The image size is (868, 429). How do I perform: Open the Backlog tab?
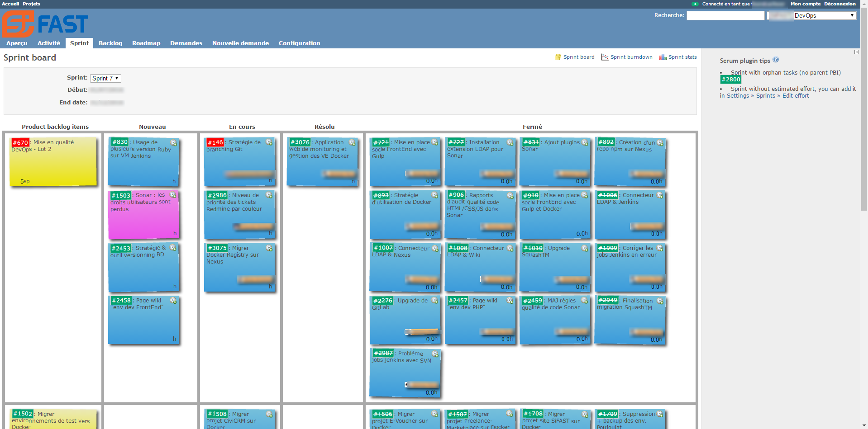point(110,43)
